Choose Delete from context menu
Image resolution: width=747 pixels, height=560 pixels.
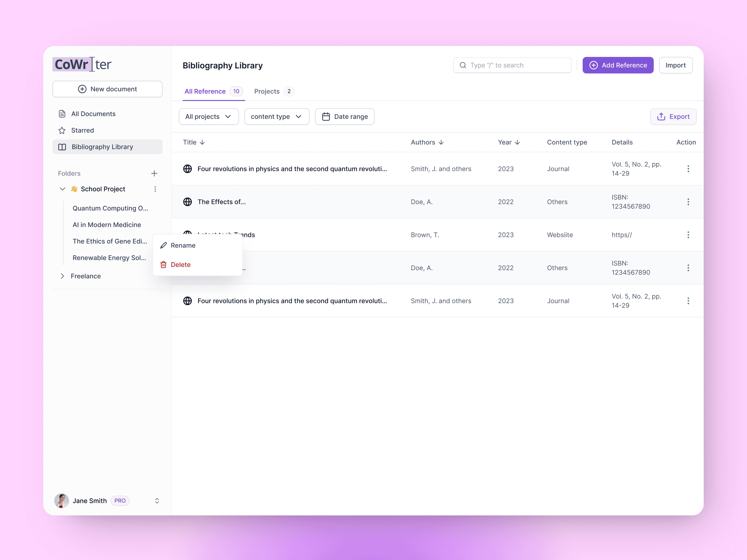pyautogui.click(x=198, y=265)
